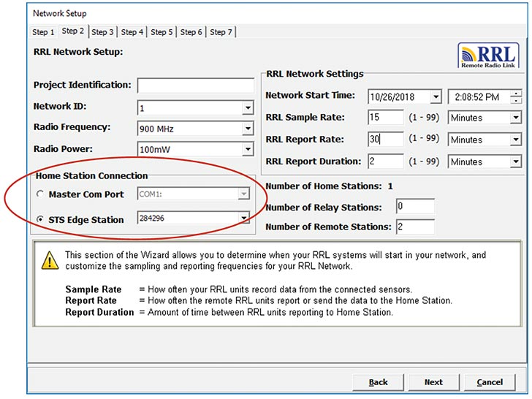Switch to the Step 3 tab

point(102,31)
